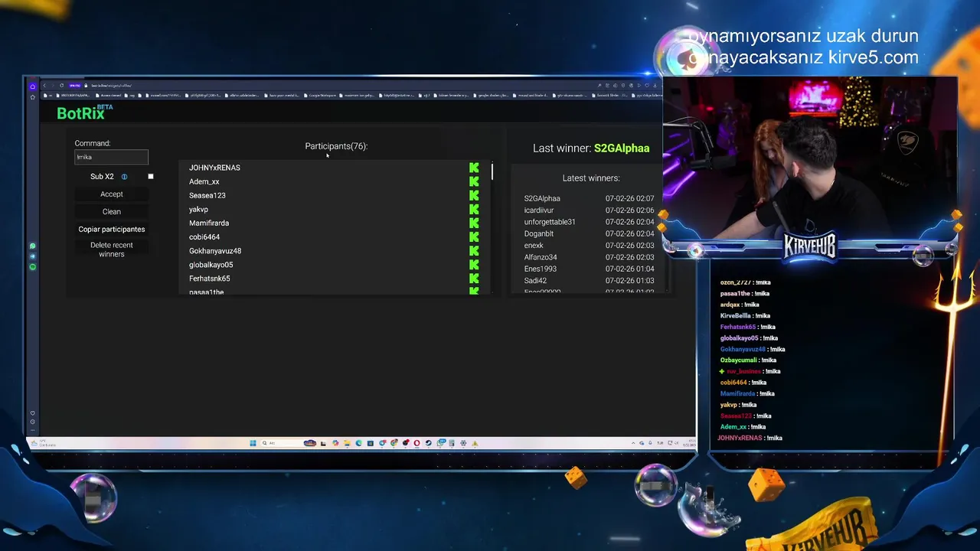980x551 pixels.
Task: Show the Sub X2 info tooltip icon
Action: [124, 177]
